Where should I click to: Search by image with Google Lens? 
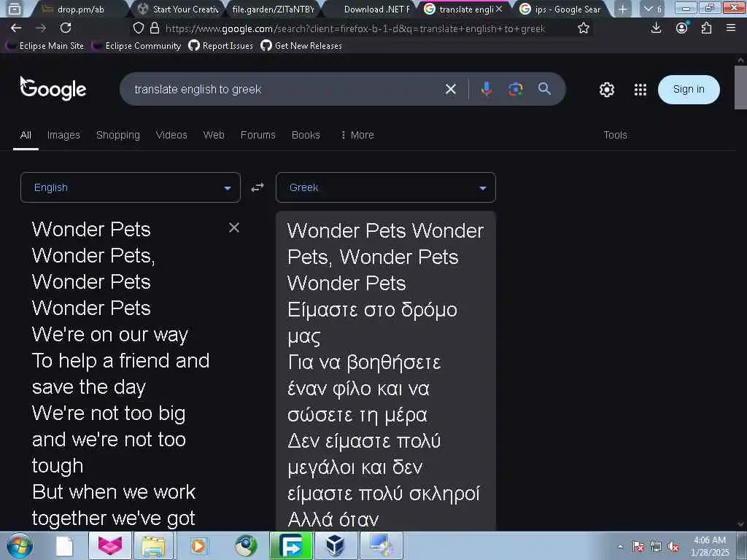point(516,89)
